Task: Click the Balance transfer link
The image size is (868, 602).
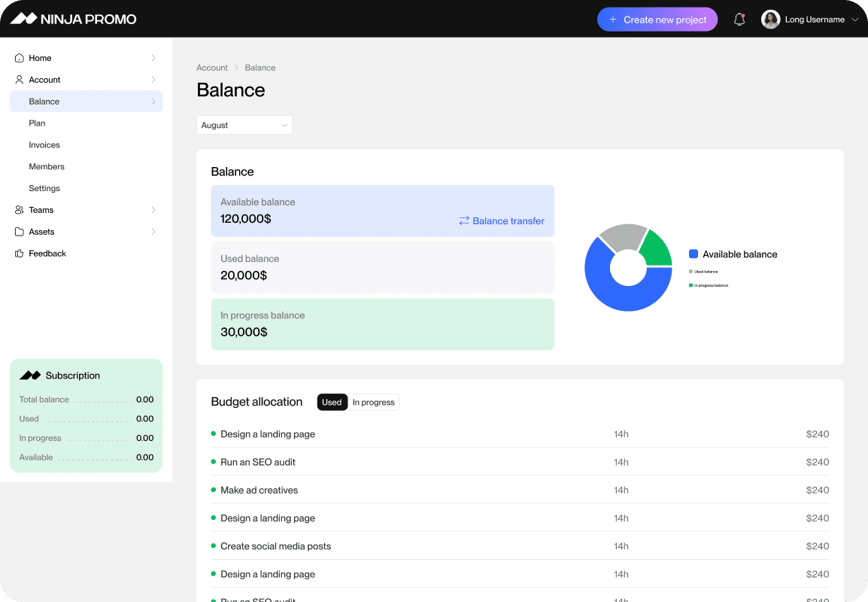Action: (x=502, y=221)
